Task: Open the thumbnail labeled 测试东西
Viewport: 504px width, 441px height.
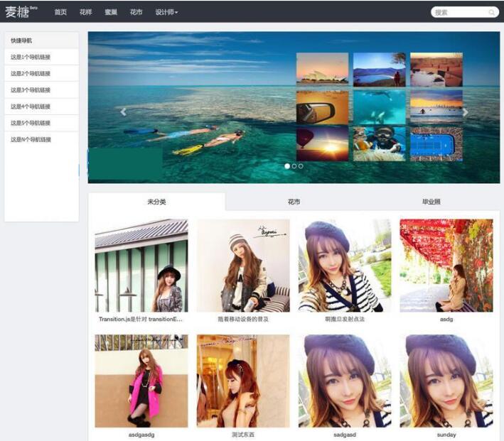Action: (242, 381)
